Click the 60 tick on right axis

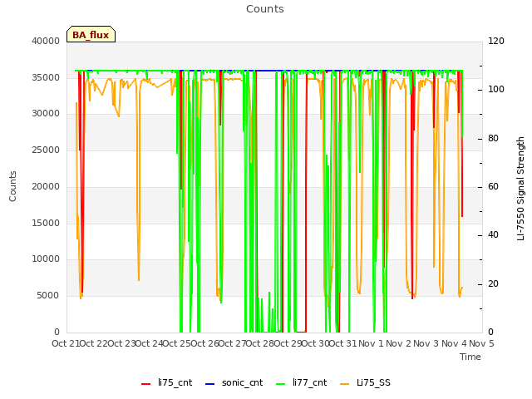click(493, 186)
